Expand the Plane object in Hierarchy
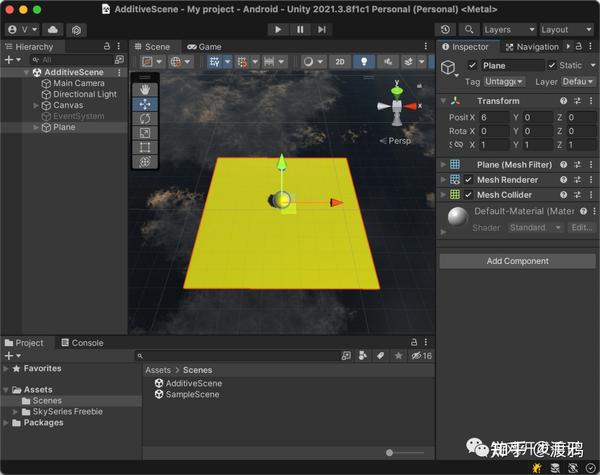Image resolution: width=600 pixels, height=475 pixels. (x=36, y=127)
